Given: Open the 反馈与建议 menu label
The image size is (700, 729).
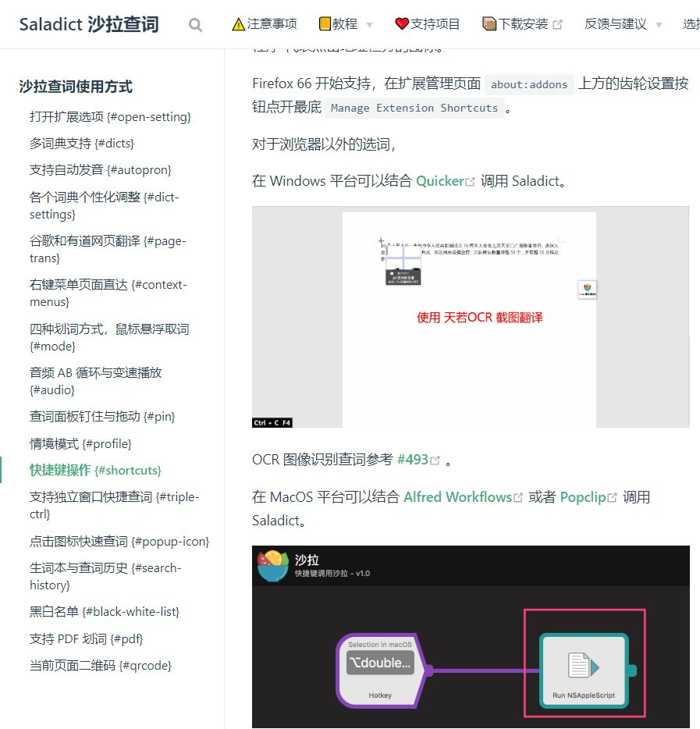Looking at the screenshot, I should pyautogui.click(x=616, y=23).
